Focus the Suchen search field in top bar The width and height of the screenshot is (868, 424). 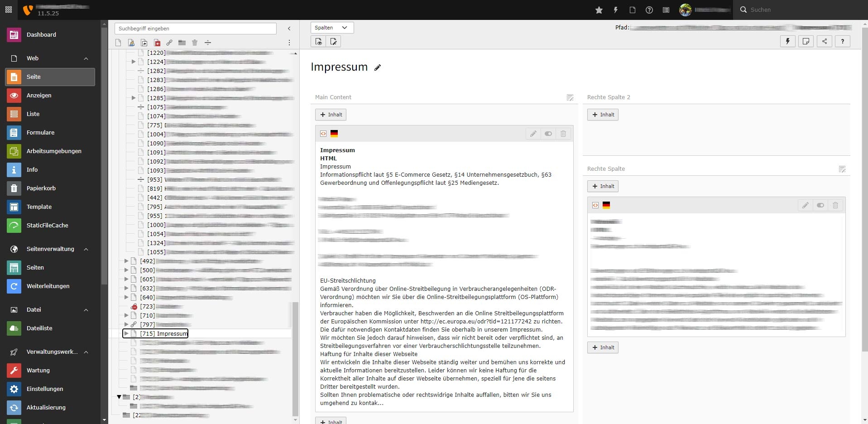click(800, 10)
